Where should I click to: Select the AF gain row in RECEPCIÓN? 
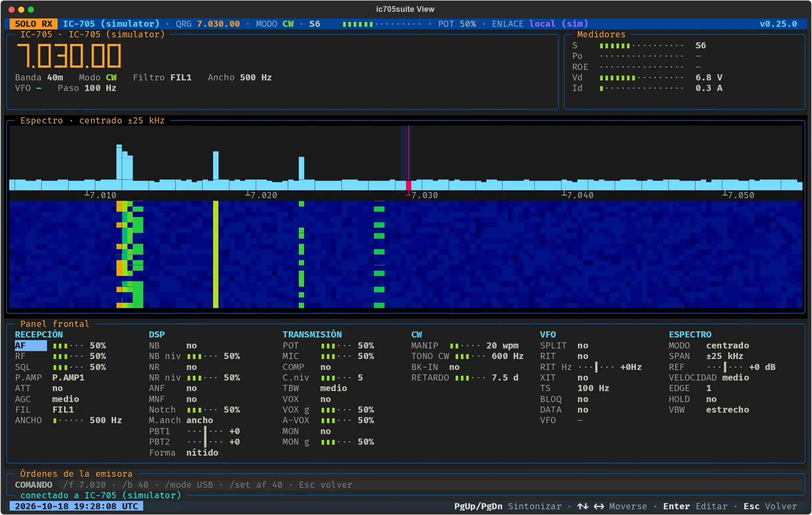coord(60,345)
